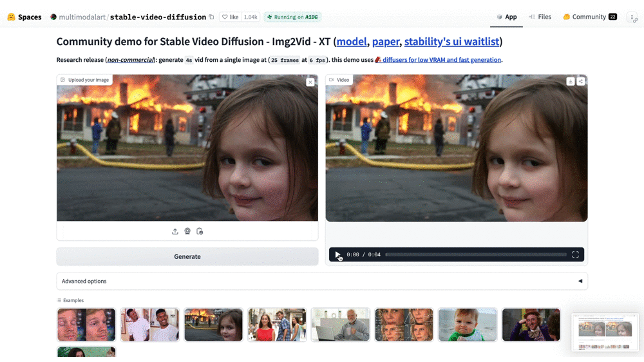Open the three-dot more options menu

coord(632,17)
